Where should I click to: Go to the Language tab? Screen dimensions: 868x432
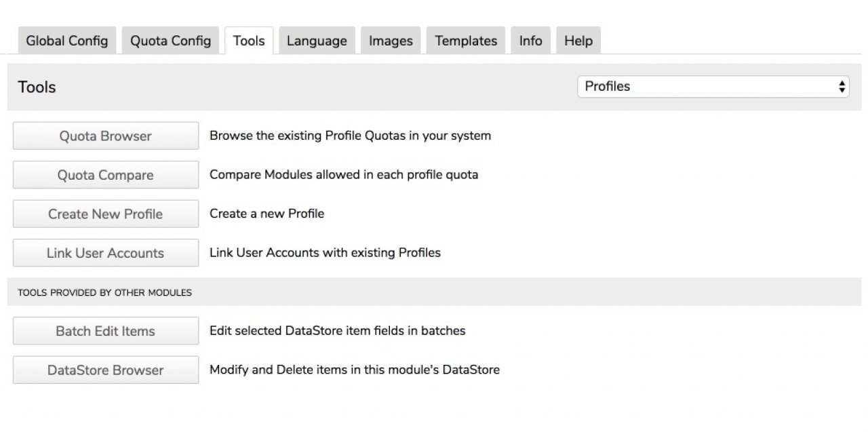(317, 41)
